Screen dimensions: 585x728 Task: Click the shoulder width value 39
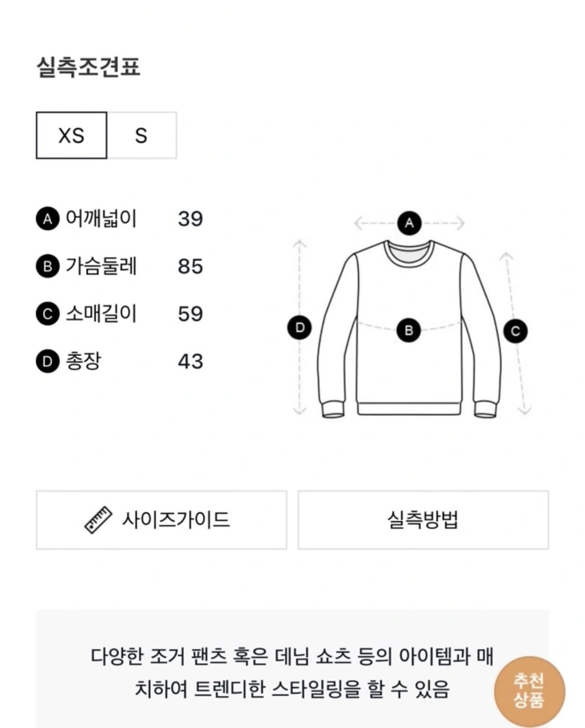[x=190, y=220]
